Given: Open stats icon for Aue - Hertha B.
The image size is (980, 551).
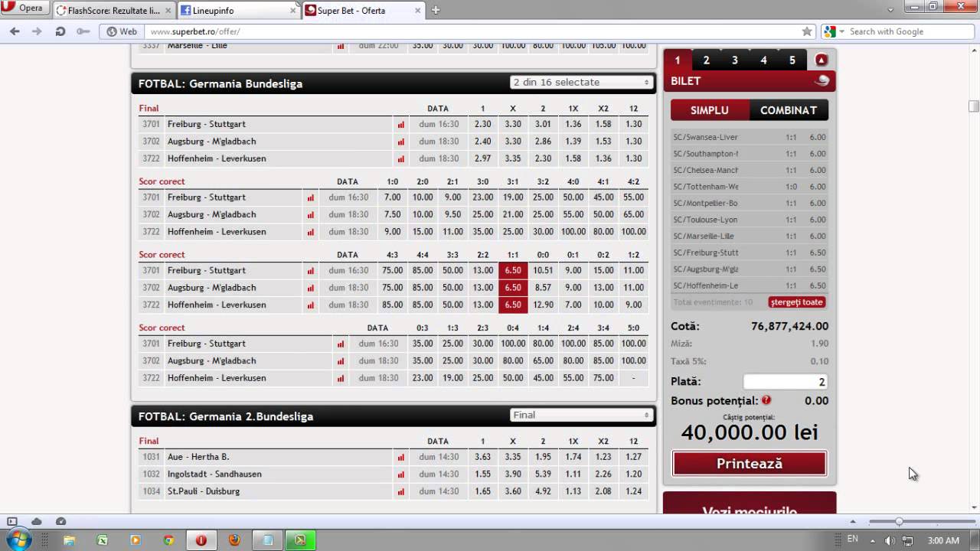Looking at the screenshot, I should tap(400, 457).
